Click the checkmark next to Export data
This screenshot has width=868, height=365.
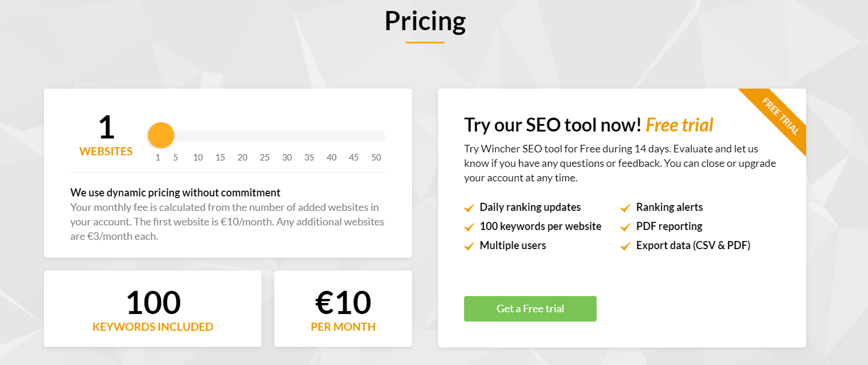pos(626,246)
